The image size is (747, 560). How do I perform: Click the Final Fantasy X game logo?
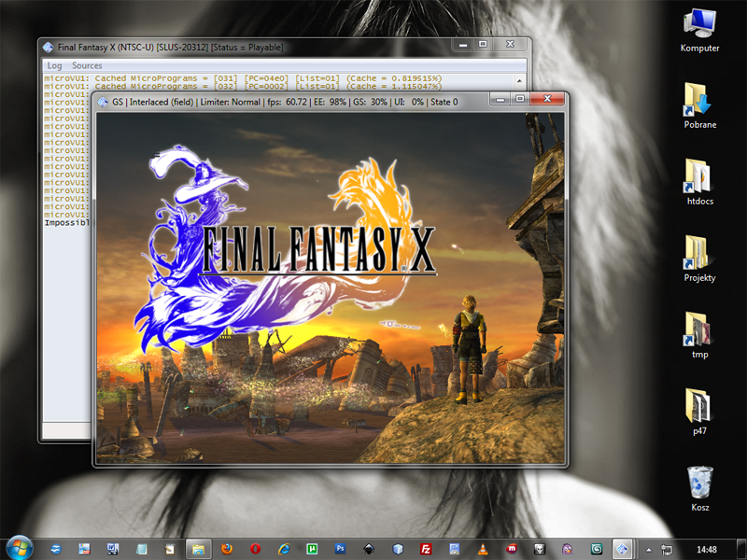coord(286,248)
